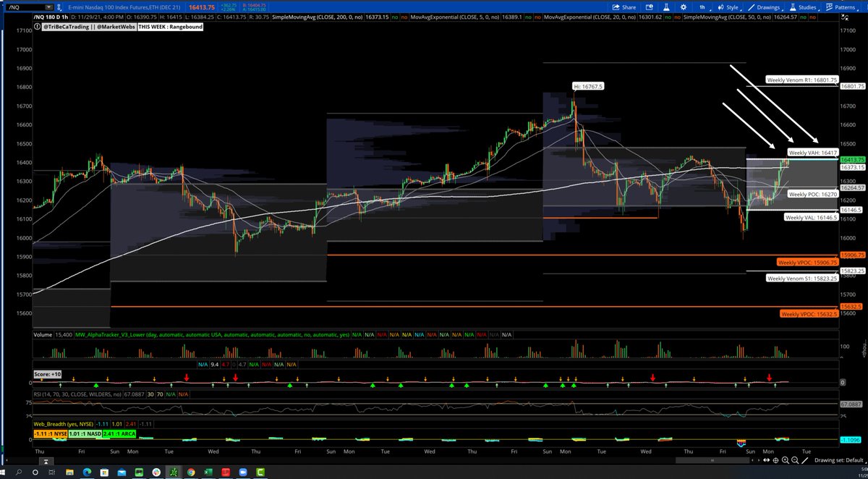
Task: Select the line drawing tool near Drawing set
Action: [804, 460]
